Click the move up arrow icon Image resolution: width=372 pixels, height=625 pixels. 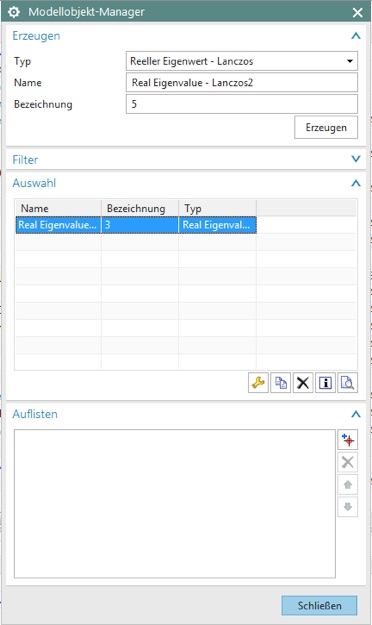(347, 484)
